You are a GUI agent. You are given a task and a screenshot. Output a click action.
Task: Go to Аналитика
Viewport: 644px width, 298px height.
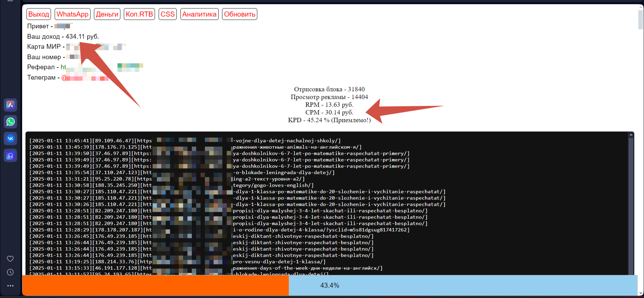(x=199, y=14)
